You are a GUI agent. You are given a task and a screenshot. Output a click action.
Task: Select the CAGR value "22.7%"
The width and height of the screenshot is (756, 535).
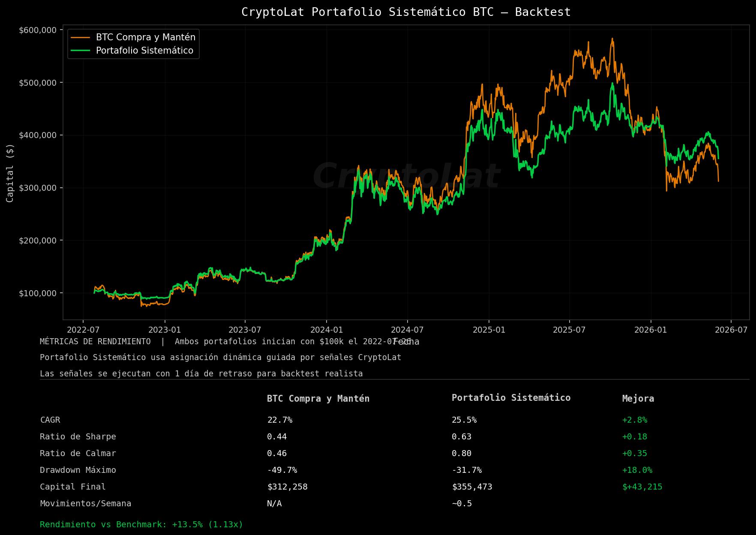pos(280,420)
